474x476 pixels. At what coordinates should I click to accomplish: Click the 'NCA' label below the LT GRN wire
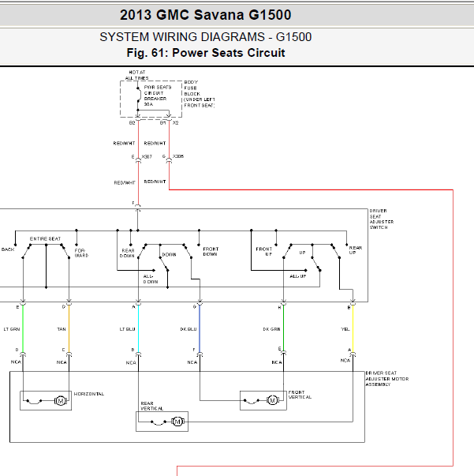(x=16, y=362)
